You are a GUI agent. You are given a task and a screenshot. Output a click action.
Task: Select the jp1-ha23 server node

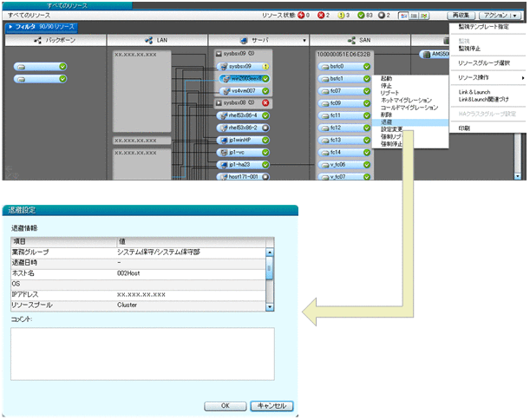coord(243,164)
